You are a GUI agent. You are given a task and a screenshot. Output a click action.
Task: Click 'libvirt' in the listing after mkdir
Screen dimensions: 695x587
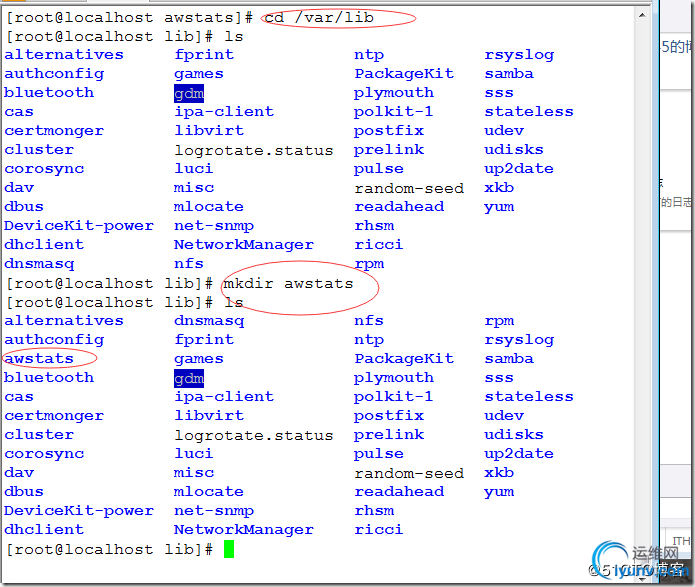pos(209,415)
